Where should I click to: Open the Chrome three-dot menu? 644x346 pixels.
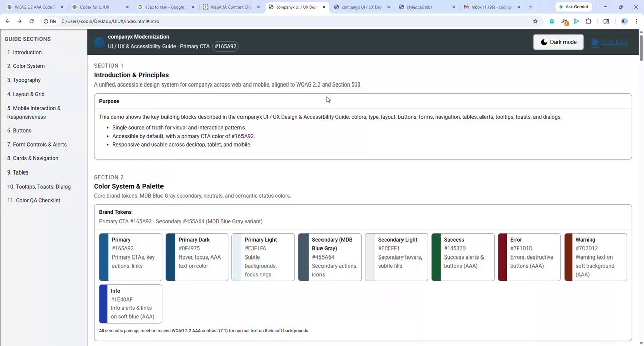(636, 21)
